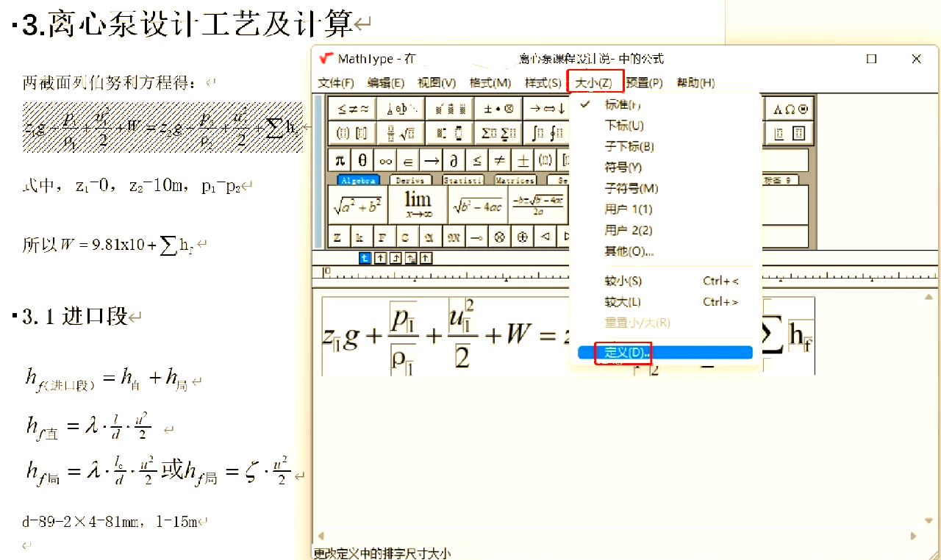Insert the theta symbol (θ)
Viewport: 941px width, 560px height.
point(362,160)
